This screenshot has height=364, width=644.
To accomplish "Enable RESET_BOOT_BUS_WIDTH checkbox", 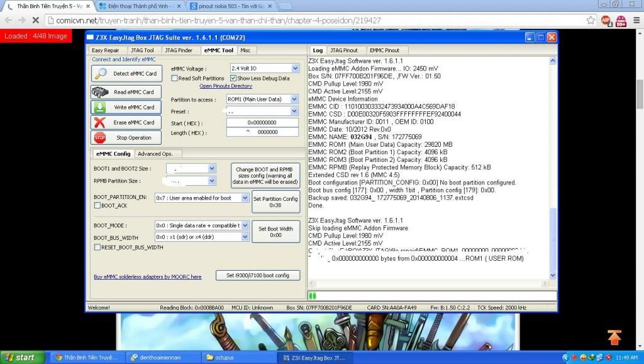I will 97,247.
